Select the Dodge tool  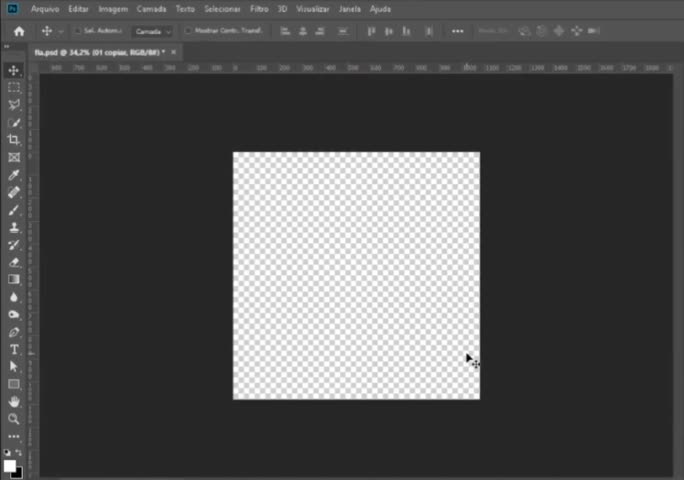pos(14,315)
